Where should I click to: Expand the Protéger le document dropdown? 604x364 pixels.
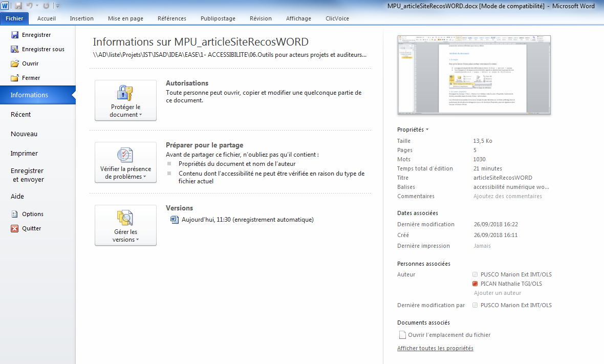point(125,100)
